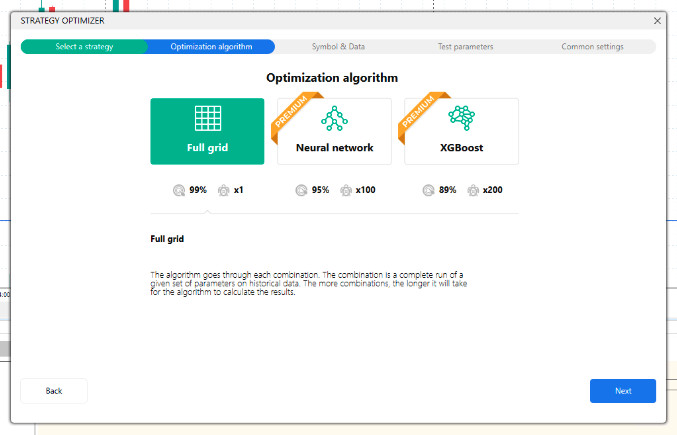
Task: Click the x1 speed value
Action: point(239,190)
